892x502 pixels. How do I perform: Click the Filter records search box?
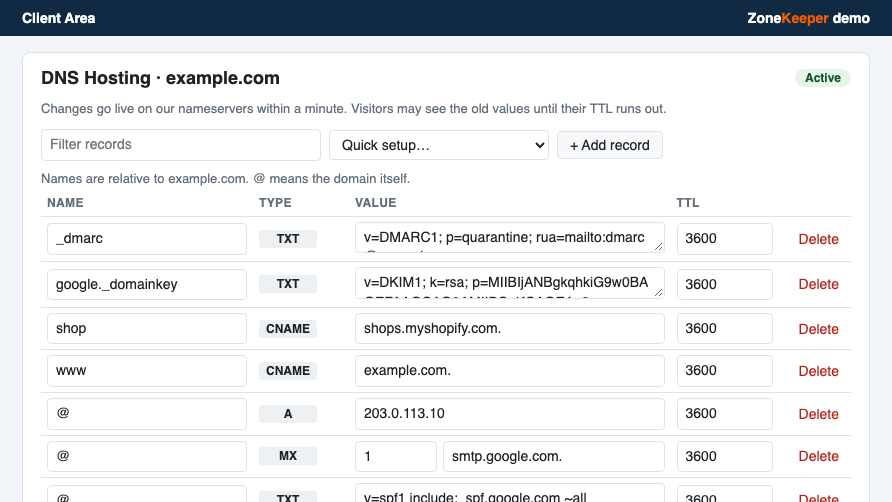pyautogui.click(x=181, y=145)
